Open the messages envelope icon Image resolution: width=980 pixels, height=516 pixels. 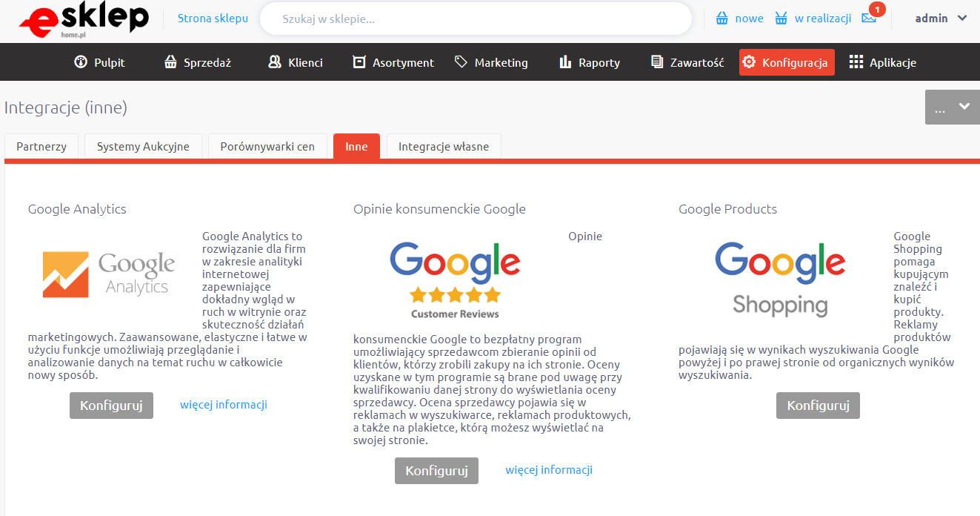869,19
